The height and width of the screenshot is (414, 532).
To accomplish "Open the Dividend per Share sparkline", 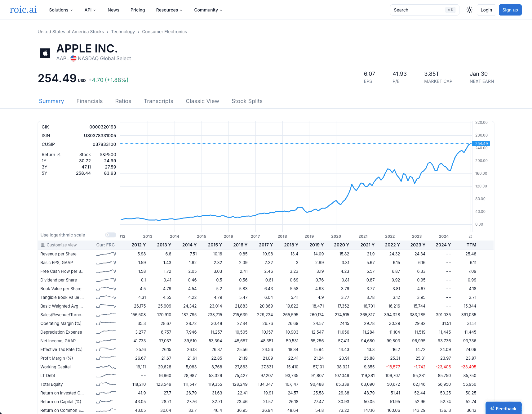I will pos(106,280).
